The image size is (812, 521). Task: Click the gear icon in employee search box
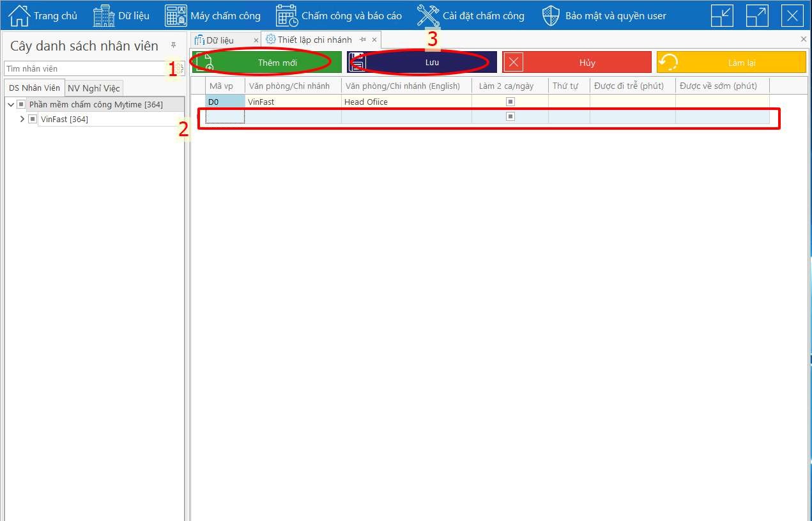(x=180, y=68)
